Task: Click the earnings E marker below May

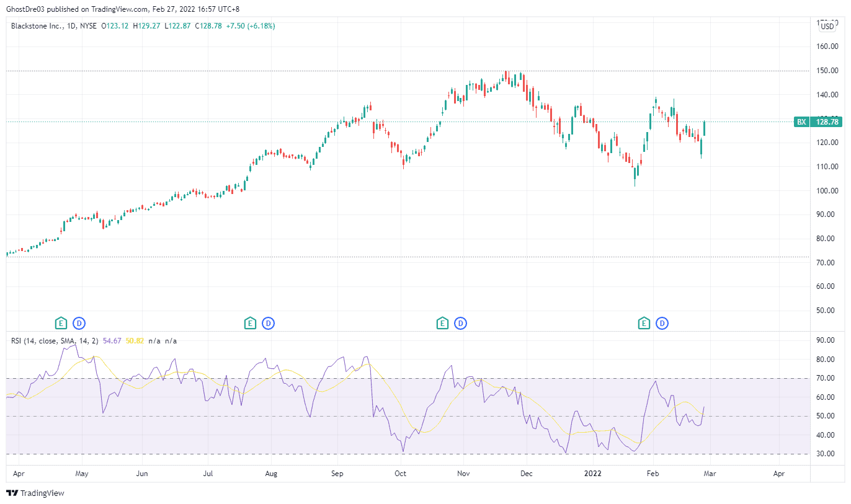Action: click(60, 323)
